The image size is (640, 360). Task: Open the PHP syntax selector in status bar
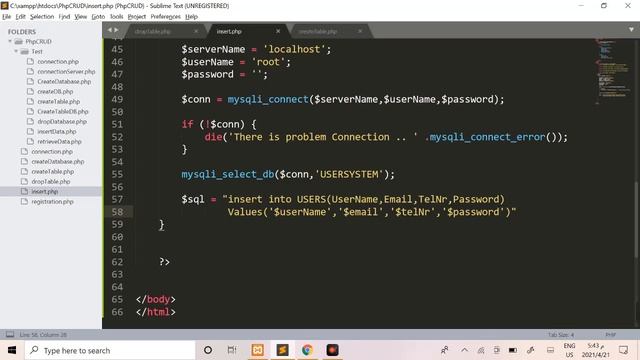(x=610, y=335)
